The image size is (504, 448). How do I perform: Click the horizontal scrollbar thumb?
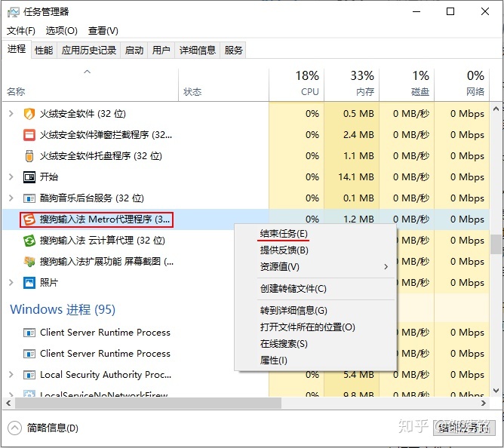pos(148,404)
